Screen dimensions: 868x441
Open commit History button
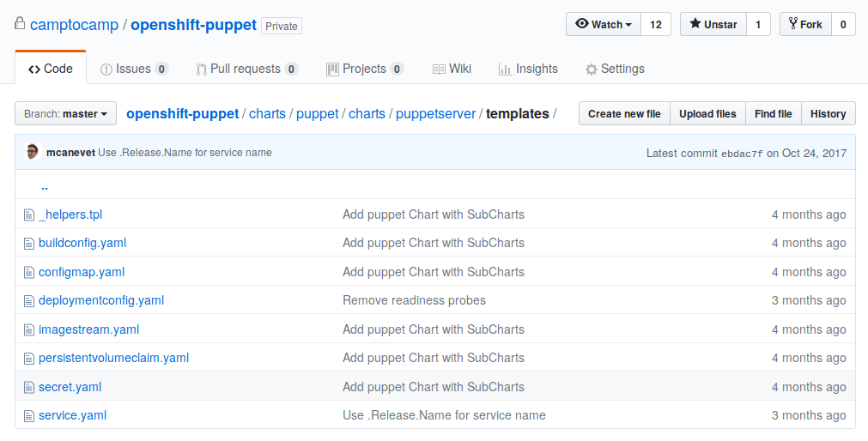click(x=829, y=113)
